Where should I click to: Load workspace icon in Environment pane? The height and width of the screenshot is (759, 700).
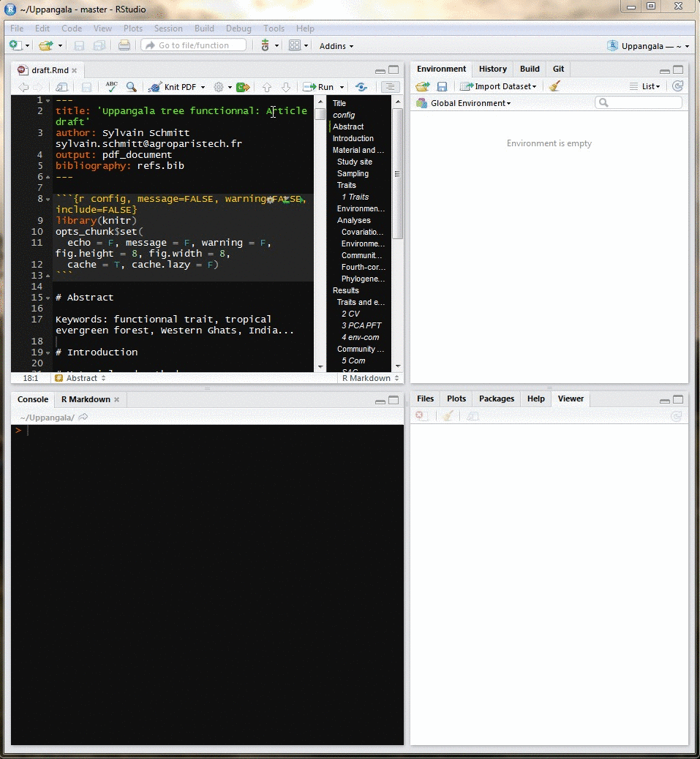pyautogui.click(x=423, y=86)
